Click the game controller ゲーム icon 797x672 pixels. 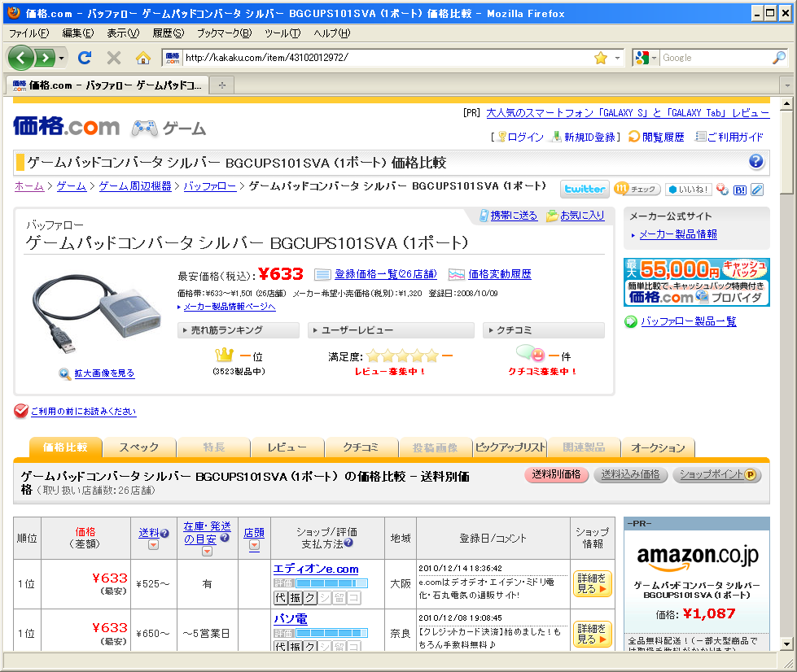click(x=144, y=128)
